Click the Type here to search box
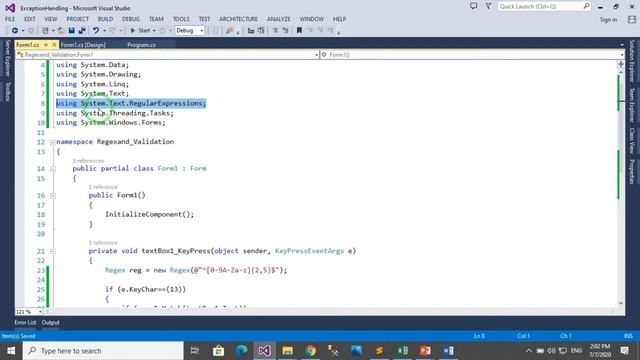 [103, 351]
